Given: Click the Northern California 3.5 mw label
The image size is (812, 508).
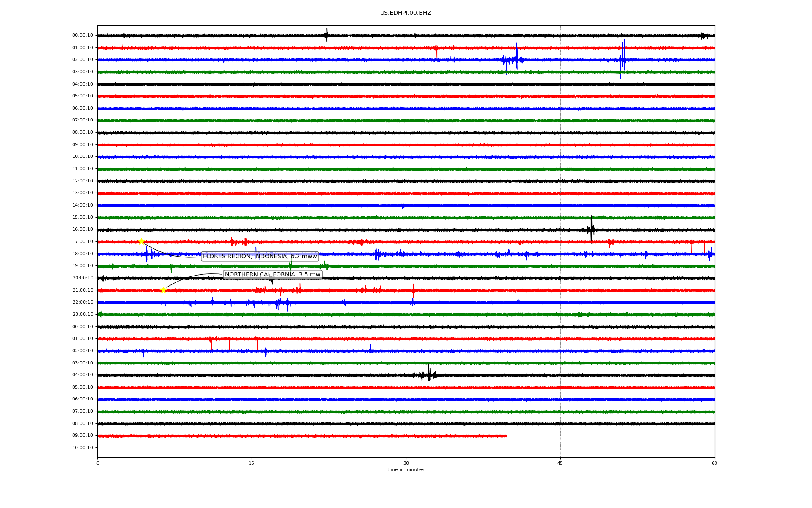Looking at the screenshot, I should coord(272,275).
